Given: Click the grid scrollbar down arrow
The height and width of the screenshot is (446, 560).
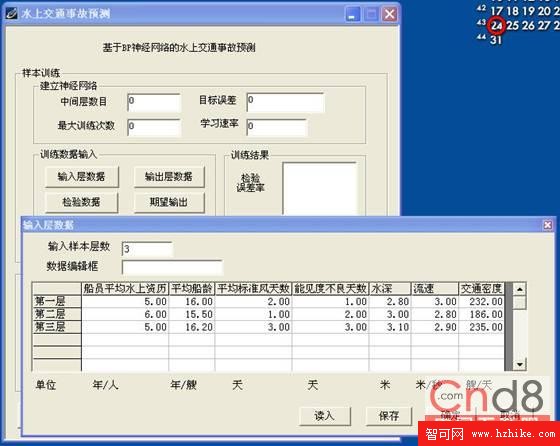Looking at the screenshot, I should [x=519, y=364].
